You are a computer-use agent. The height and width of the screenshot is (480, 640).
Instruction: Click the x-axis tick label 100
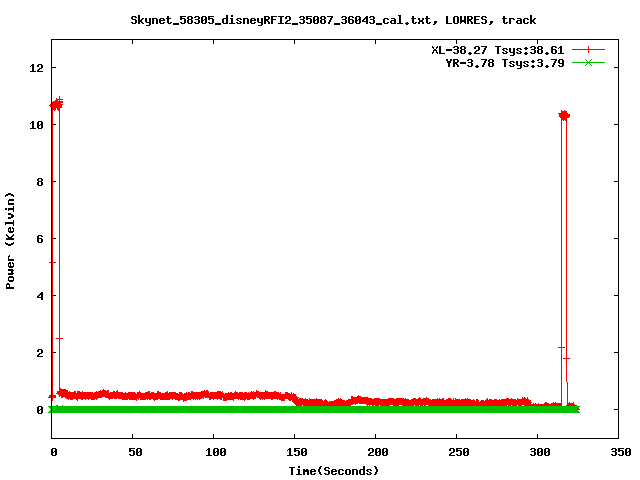[216, 452]
